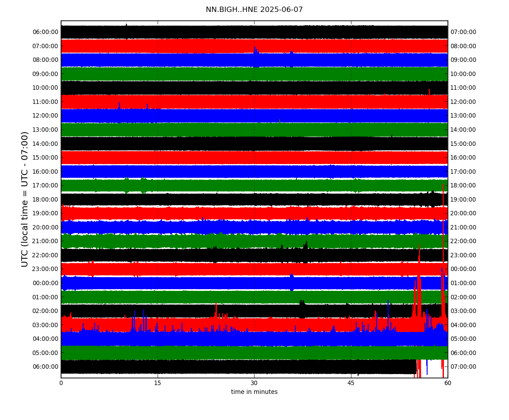This screenshot has height=420, width=509.
Task: Click the x-axis tick label 60
Action: 447,383
